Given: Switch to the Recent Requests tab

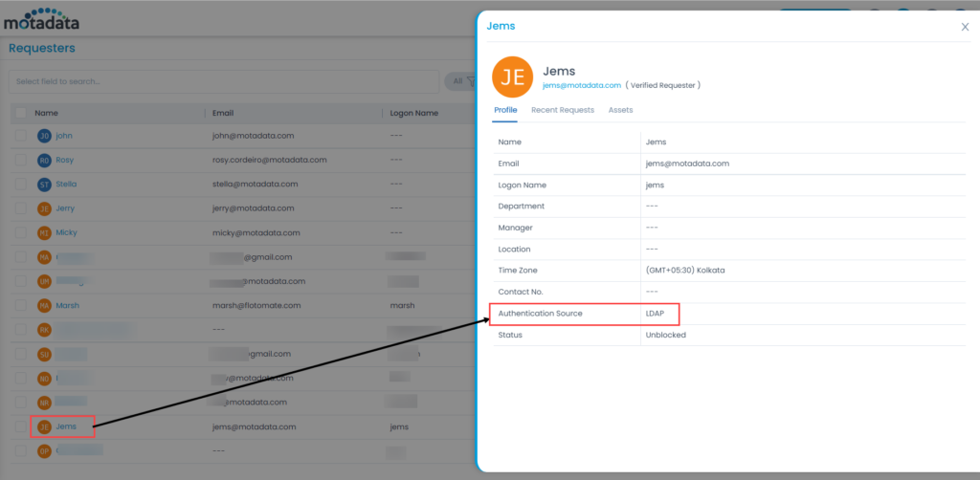Looking at the screenshot, I should click(x=563, y=110).
